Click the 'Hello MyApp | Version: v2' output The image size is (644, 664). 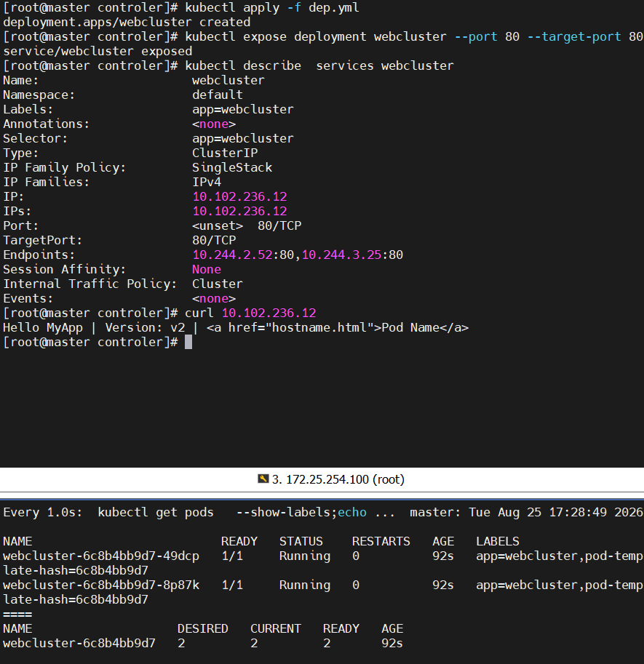pyautogui.click(x=94, y=328)
